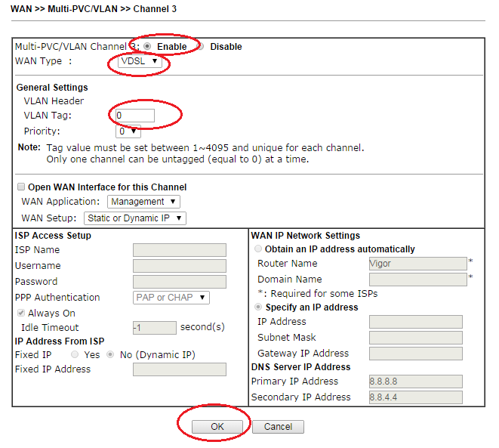Select Obtain an IP address automatically
The width and height of the screenshot is (499, 448).
tap(259, 249)
